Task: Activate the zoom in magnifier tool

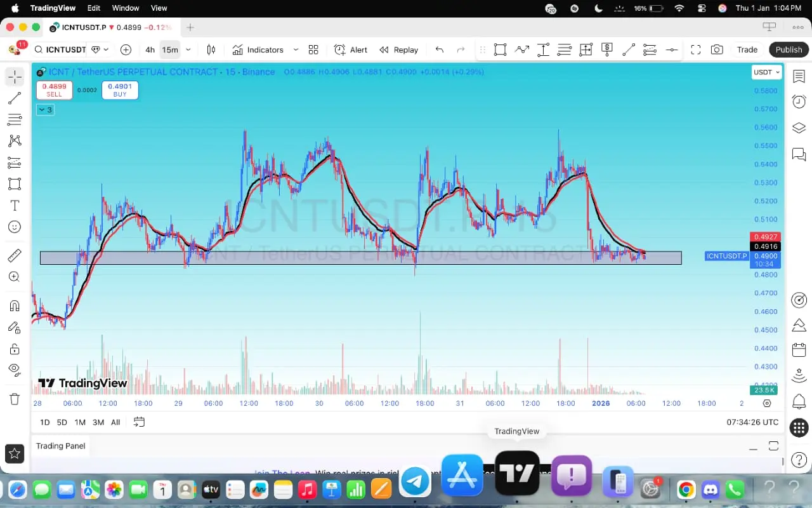Action: pyautogui.click(x=15, y=277)
